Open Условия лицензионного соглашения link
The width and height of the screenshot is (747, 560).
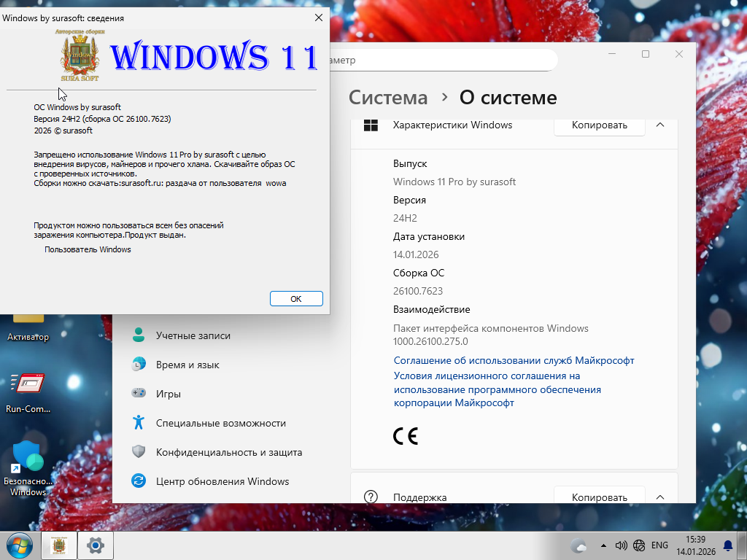click(497, 389)
